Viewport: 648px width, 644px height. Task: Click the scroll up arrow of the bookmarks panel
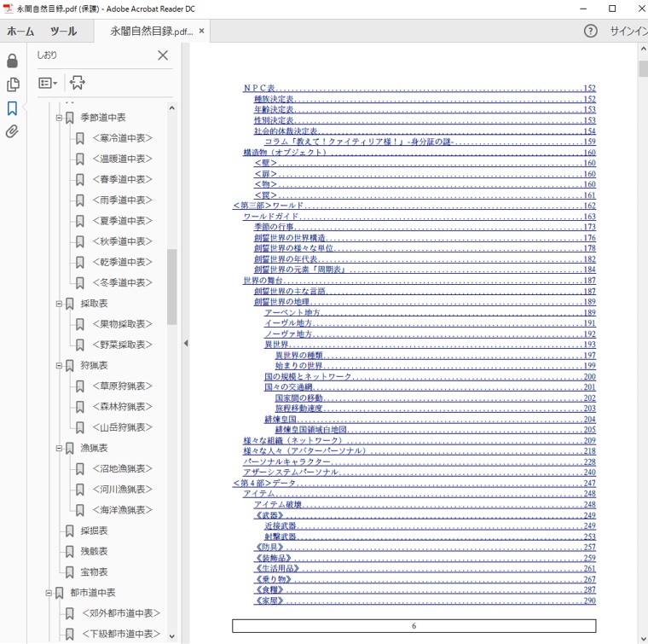pos(172,108)
